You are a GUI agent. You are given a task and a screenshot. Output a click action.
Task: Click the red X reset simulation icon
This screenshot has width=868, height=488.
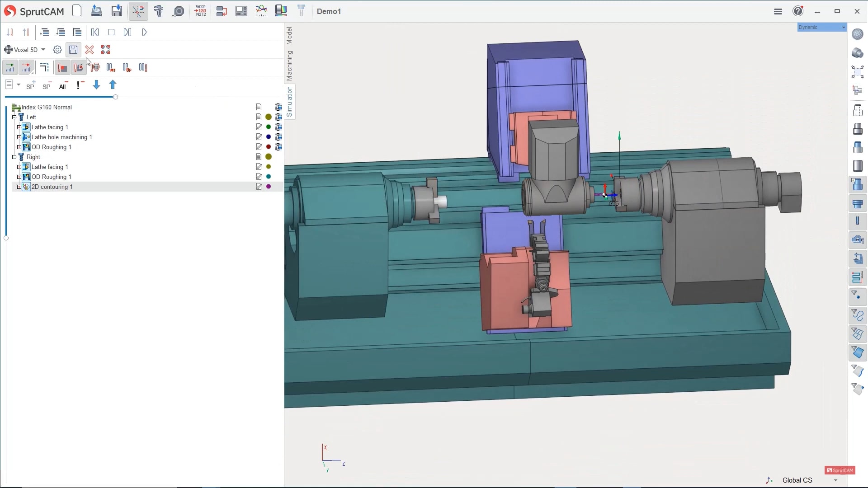coord(90,50)
